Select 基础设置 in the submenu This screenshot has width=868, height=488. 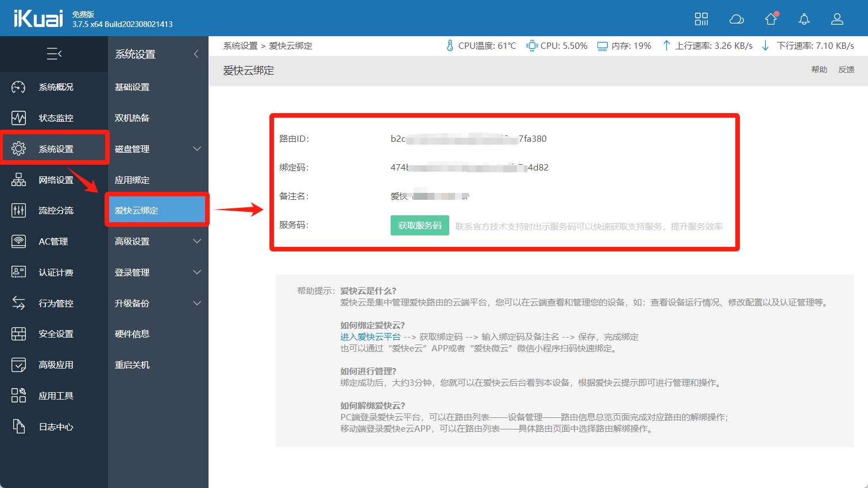click(132, 87)
